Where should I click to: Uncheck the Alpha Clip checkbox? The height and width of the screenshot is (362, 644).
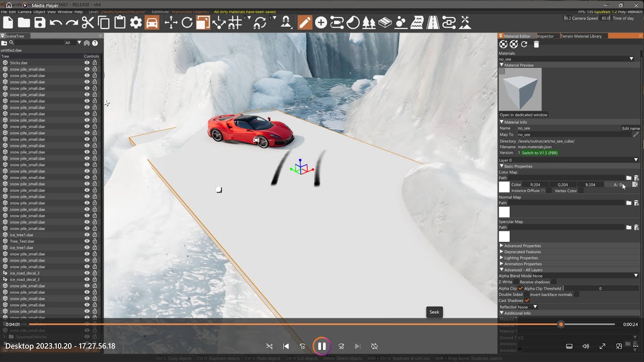tap(521, 289)
